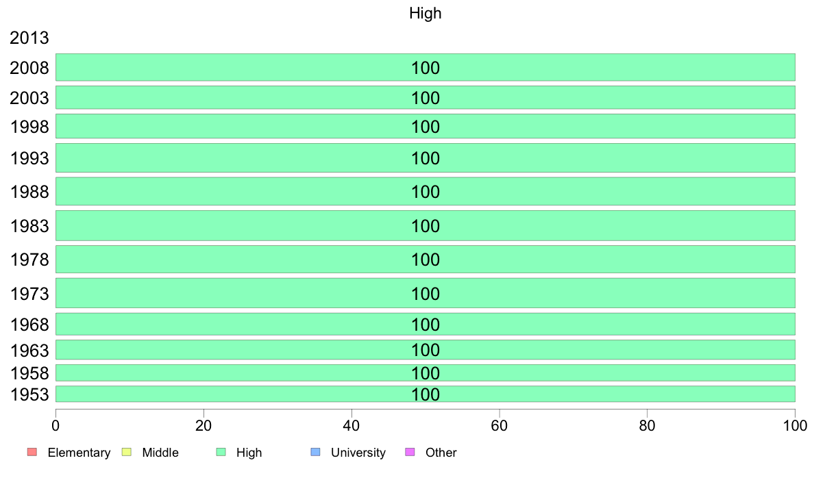The image size is (814, 504).
Task: Click the 1973 bar
Action: [x=425, y=293]
